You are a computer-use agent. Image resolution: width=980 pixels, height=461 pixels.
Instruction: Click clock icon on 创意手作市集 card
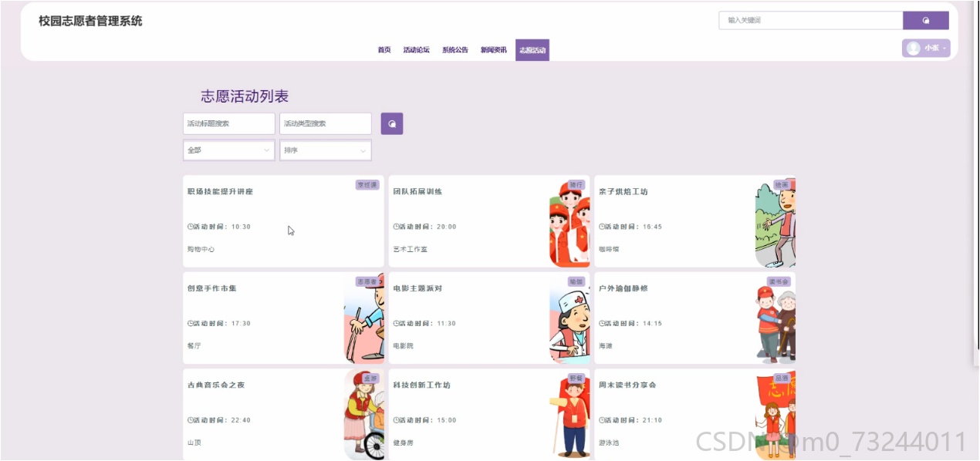190,323
